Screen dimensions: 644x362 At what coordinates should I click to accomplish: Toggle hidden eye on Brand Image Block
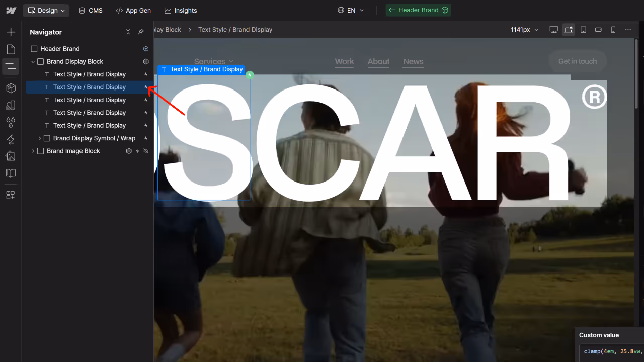(146, 151)
